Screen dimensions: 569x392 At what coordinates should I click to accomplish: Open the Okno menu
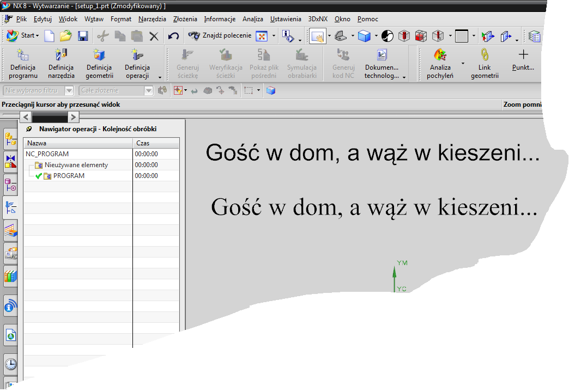click(x=342, y=19)
